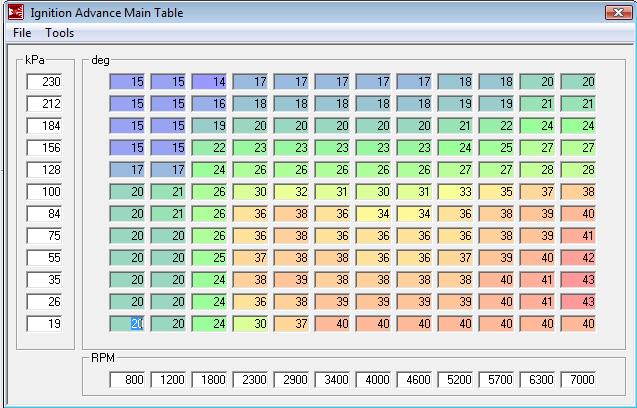Select the 30 cell in the 19 kPa row
Image resolution: width=637 pixels, height=408 pixels.
(250, 323)
